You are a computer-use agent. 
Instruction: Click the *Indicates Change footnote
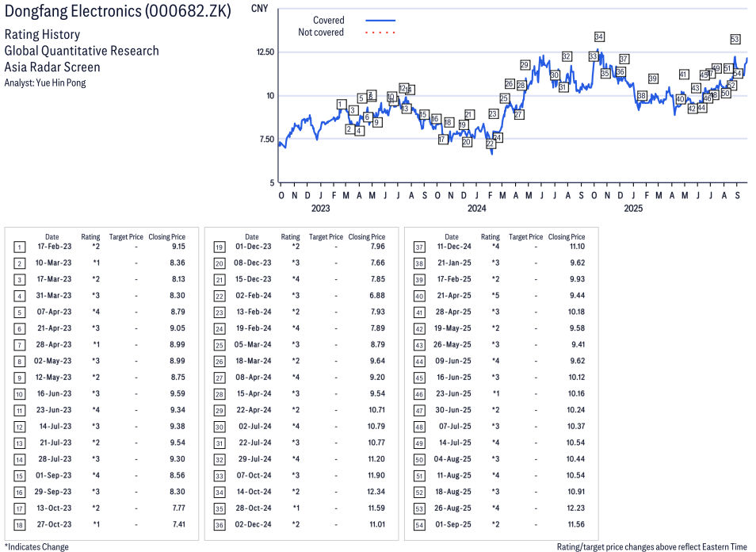36,546
